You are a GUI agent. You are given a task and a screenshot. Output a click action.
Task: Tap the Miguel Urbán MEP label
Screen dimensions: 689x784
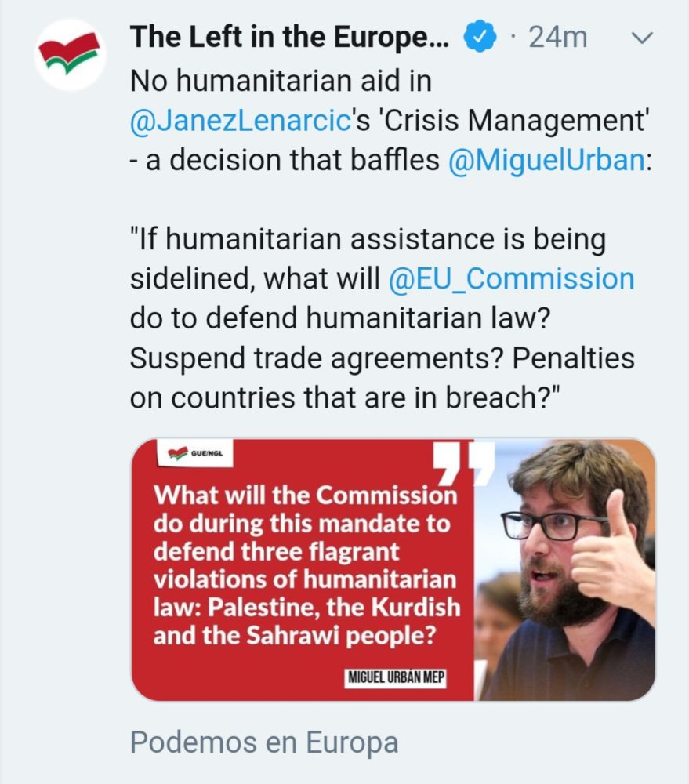click(x=396, y=677)
